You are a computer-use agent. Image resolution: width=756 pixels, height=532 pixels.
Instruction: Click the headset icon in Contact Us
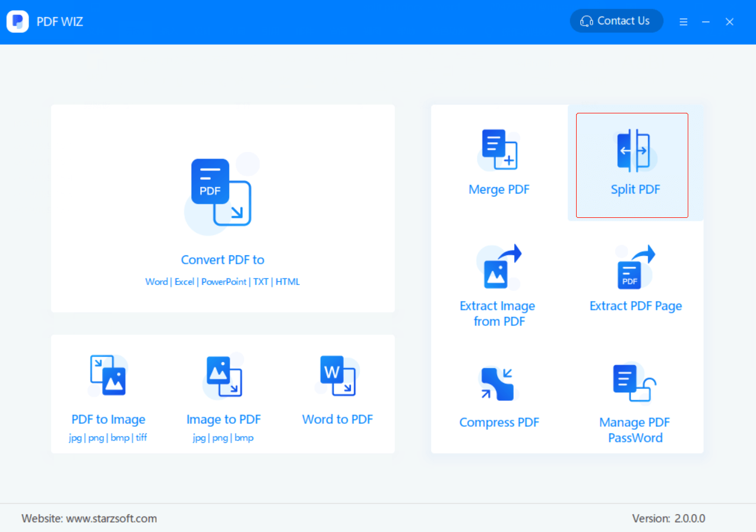pos(586,21)
